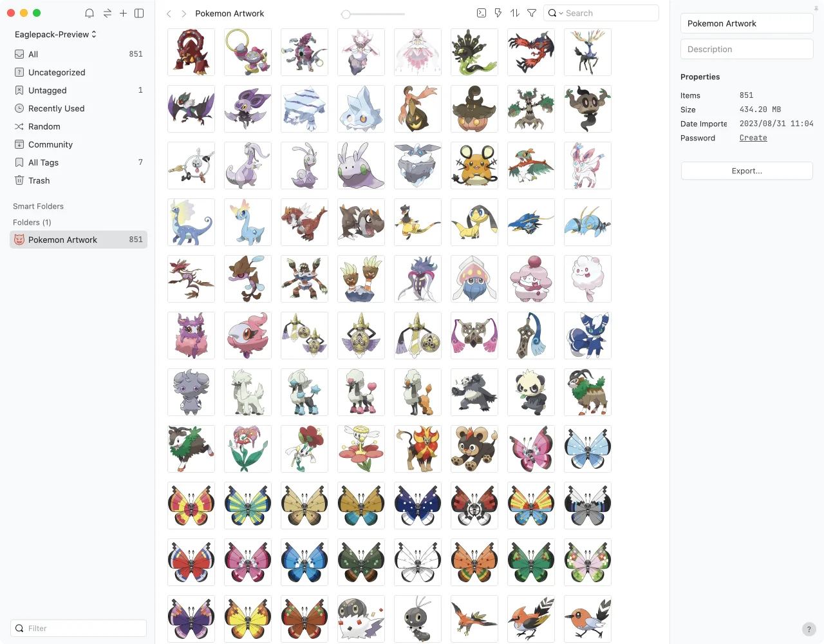This screenshot has height=644, width=824.
Task: Select the Sylveon thumbnail
Action: pyautogui.click(x=588, y=166)
